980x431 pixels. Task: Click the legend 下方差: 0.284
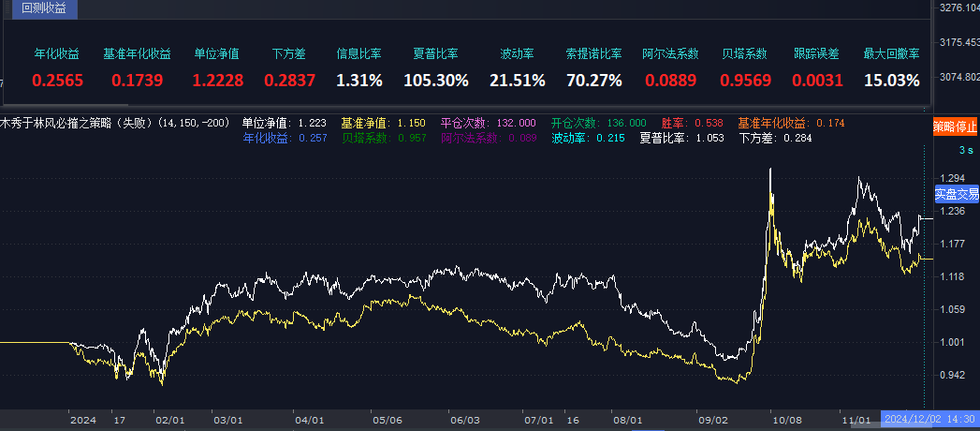pyautogui.click(x=776, y=139)
